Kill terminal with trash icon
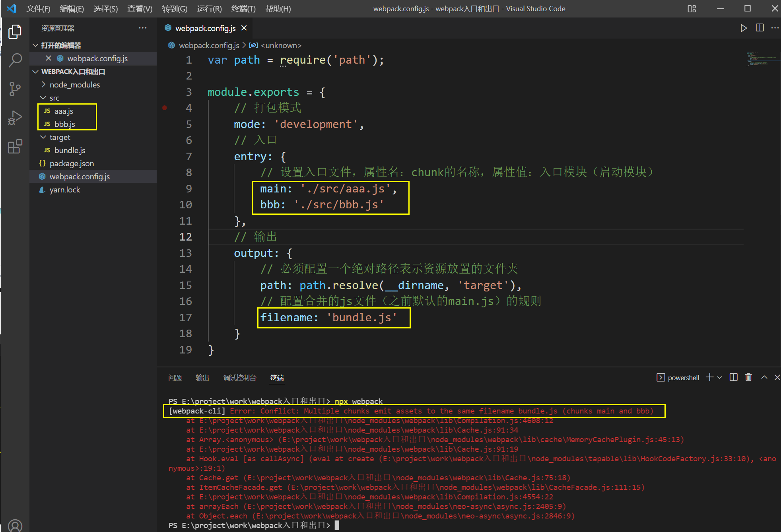The width and height of the screenshot is (781, 532). 748,377
